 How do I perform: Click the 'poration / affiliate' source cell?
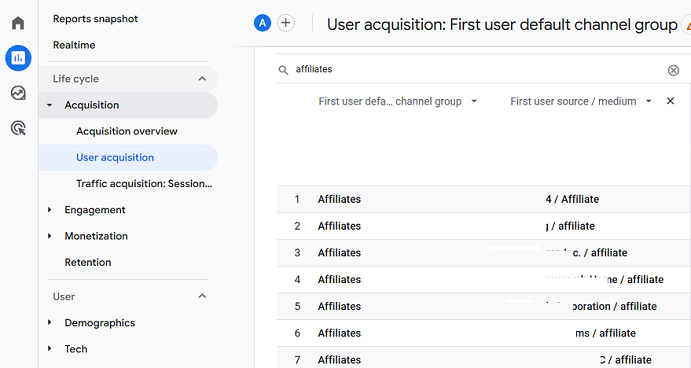point(614,306)
